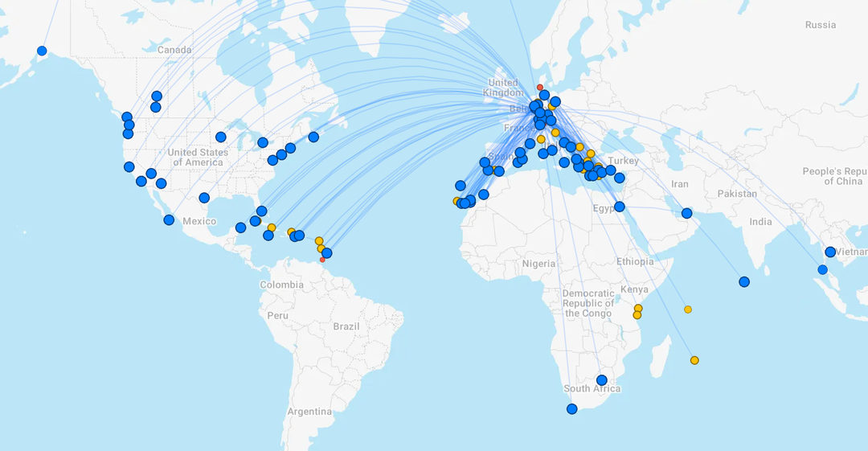Select blue marker on coast south of Iran
This screenshot has width=868, height=451.
coord(687,214)
